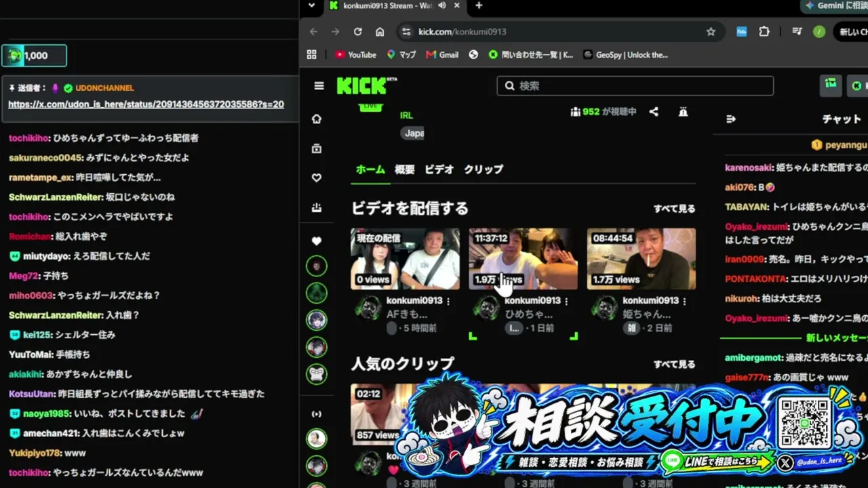The width and height of the screenshot is (868, 488).
Task: Open the Chrome extensions puzzle icon
Action: pos(764,32)
